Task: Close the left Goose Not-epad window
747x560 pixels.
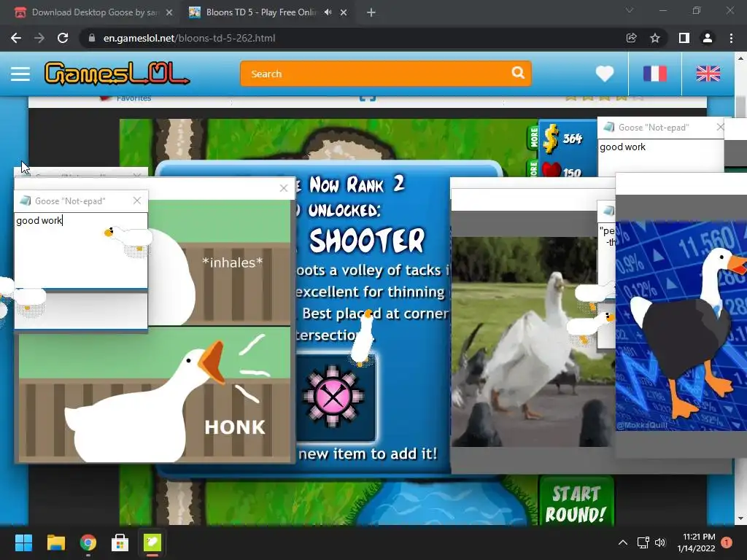Action: point(137,201)
